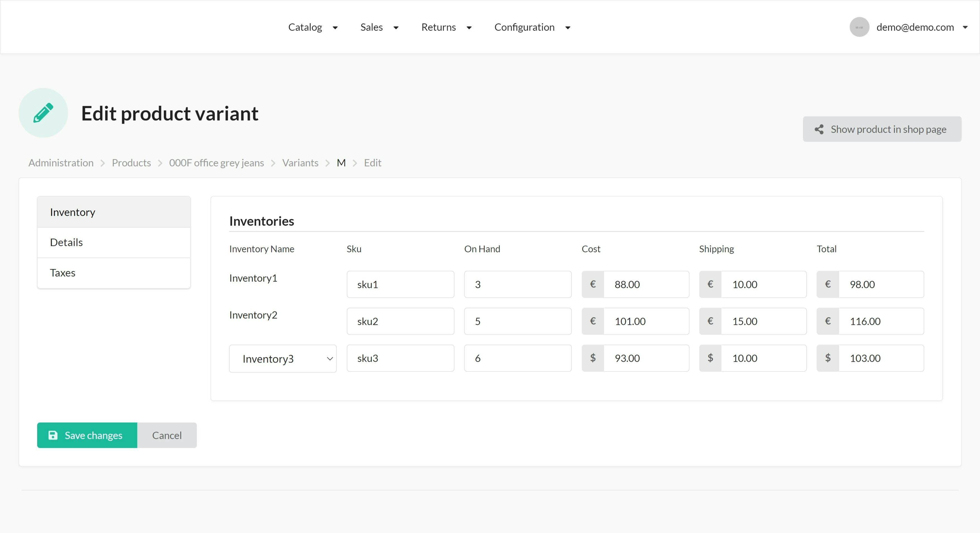
Task: Click the sku2 input field
Action: (x=400, y=321)
